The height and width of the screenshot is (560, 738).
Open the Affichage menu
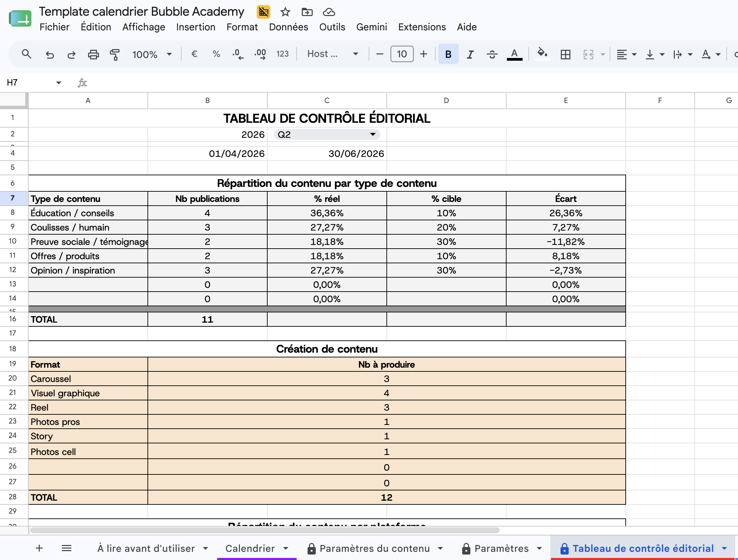(144, 27)
